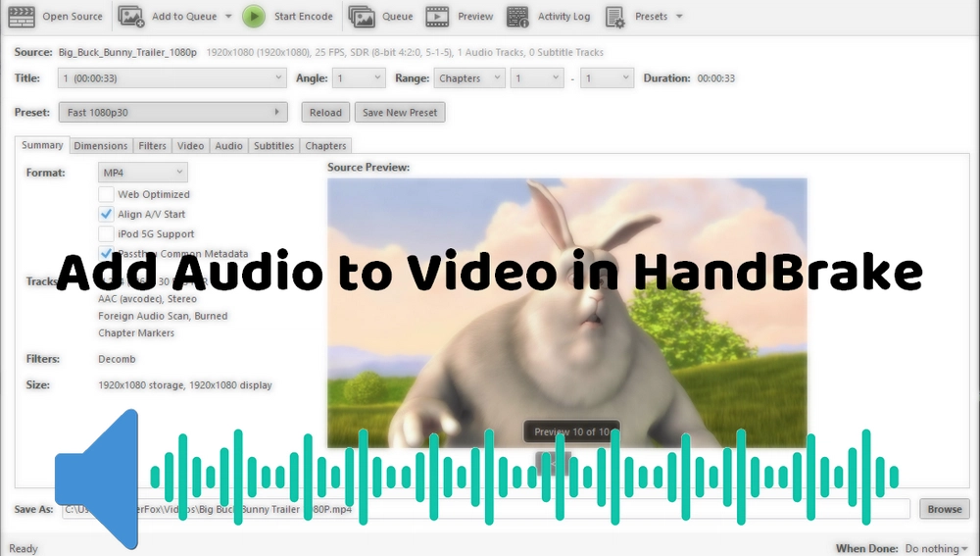980x556 pixels.
Task: Click the Open Source film clapper icon
Action: tap(22, 16)
